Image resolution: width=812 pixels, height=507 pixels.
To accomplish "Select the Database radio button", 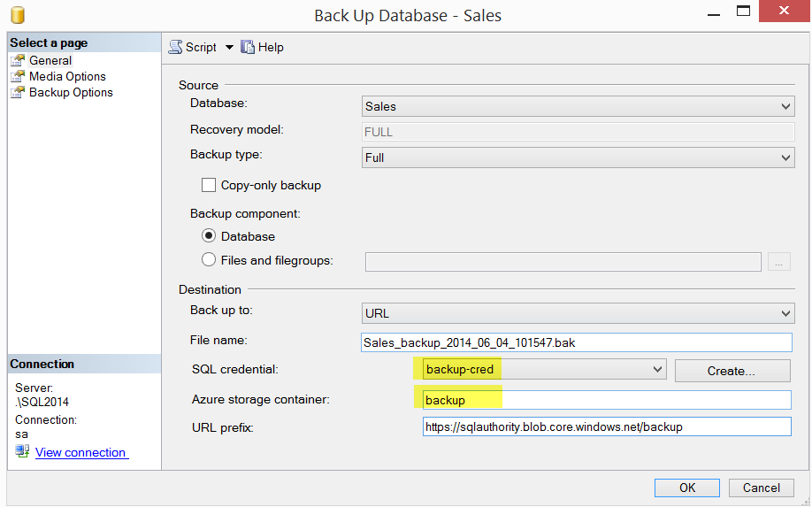I will click(209, 235).
